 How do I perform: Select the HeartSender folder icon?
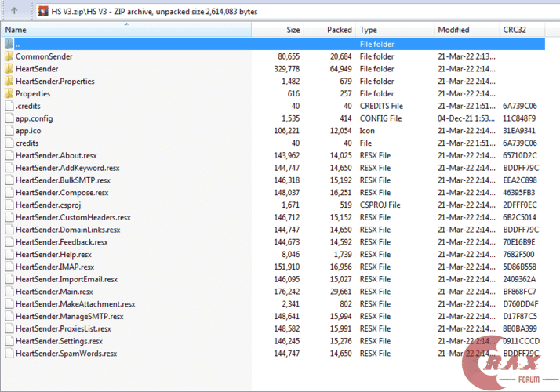point(9,69)
